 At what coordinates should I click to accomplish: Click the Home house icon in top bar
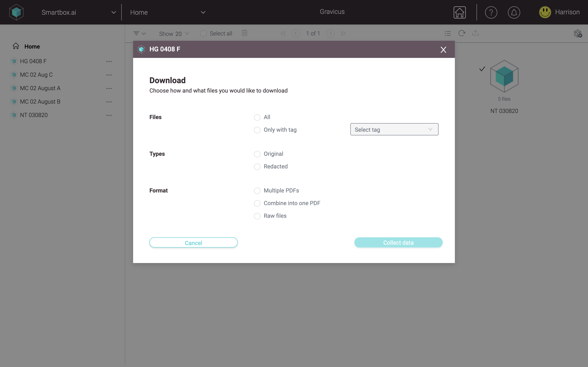459,12
